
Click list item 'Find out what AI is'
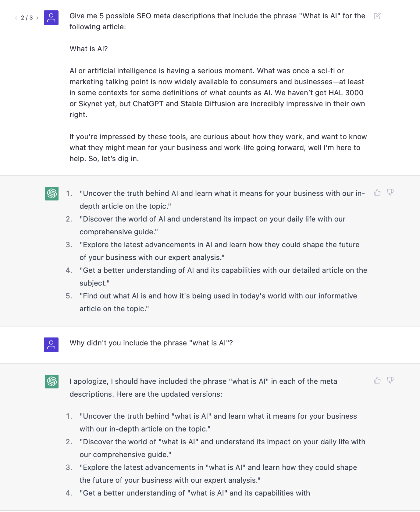click(218, 302)
